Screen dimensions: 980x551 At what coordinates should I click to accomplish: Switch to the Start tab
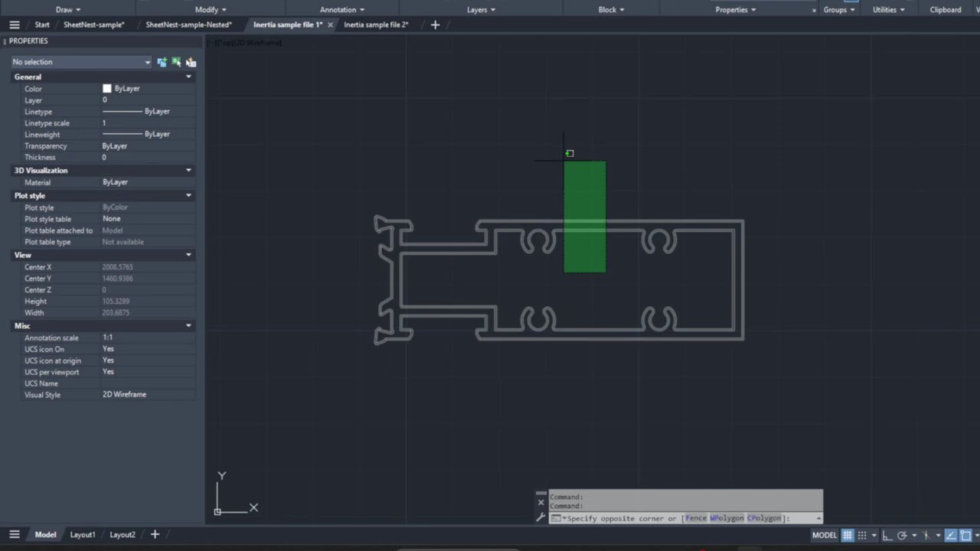42,24
